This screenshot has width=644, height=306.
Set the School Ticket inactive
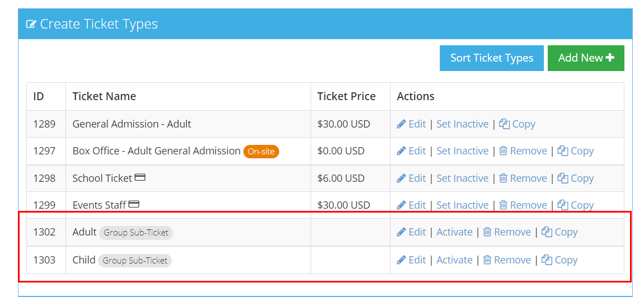click(463, 178)
